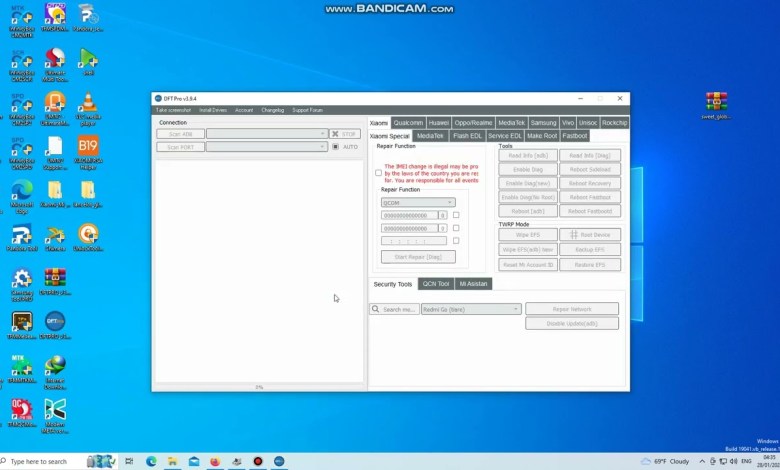Expand the QCOM repair function dropdown
The image size is (780, 470).
pos(418,202)
